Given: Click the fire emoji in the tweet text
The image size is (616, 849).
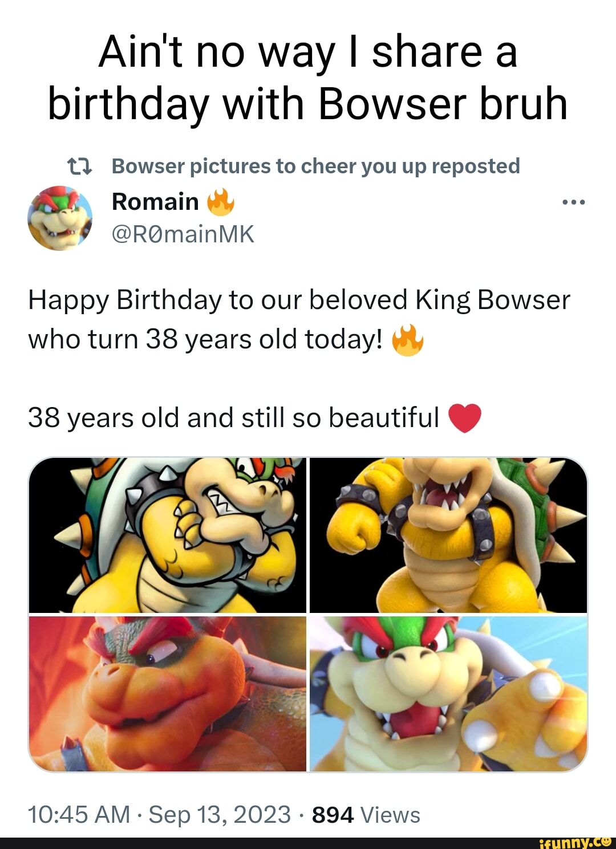Looking at the screenshot, I should [409, 341].
